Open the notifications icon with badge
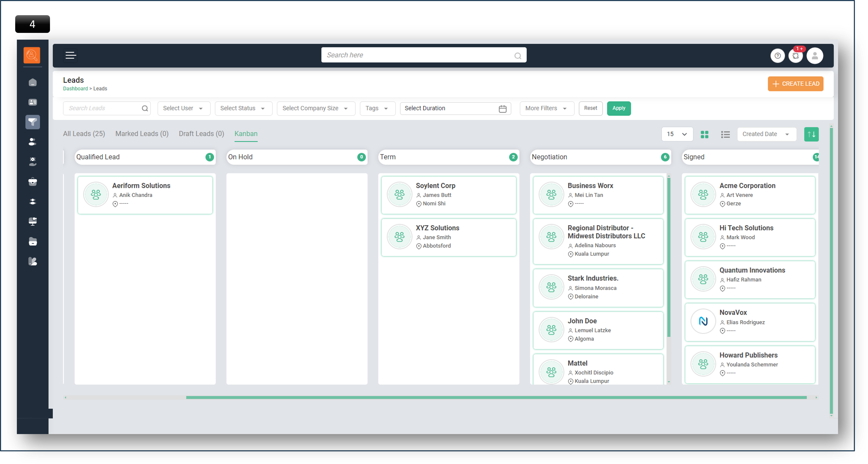This screenshot has height=464, width=868. coord(796,56)
